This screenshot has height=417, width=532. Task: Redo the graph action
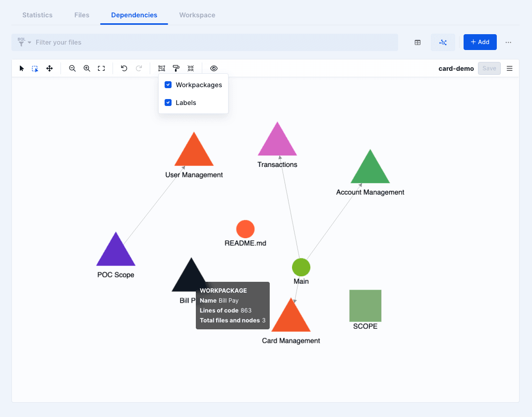[x=139, y=68]
